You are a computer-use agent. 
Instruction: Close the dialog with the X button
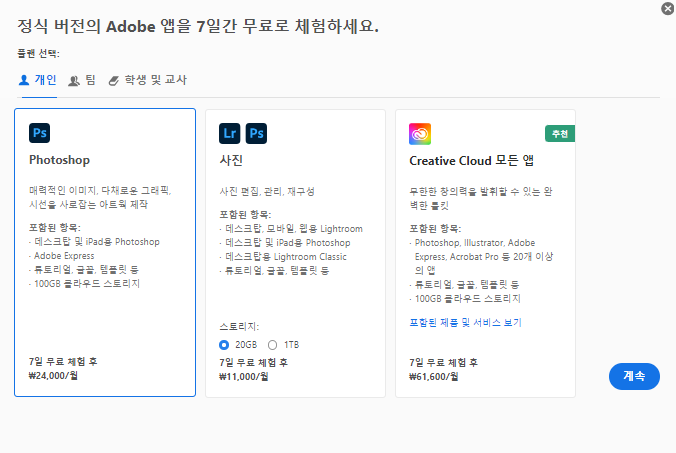(x=668, y=8)
